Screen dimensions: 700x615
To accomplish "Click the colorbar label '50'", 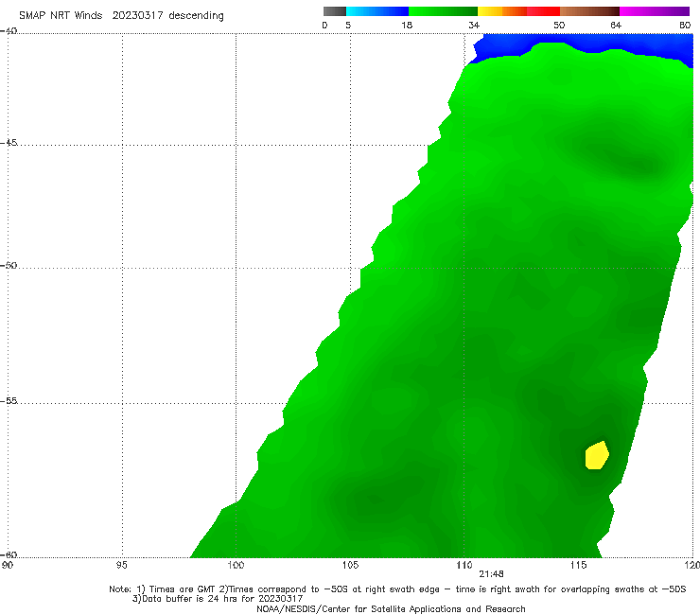I will click(x=559, y=25).
